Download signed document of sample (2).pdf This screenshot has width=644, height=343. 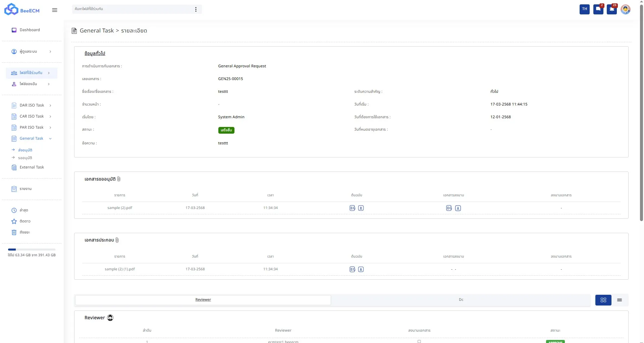tap(458, 208)
